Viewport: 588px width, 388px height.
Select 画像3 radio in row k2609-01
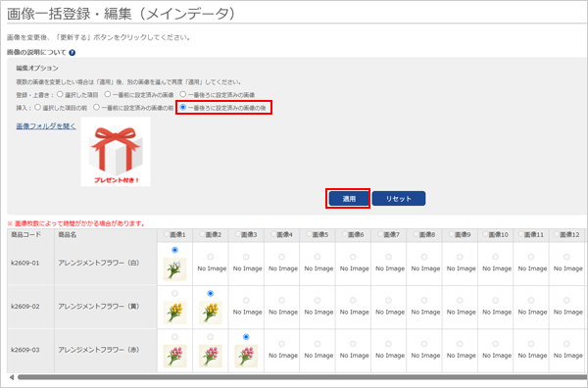click(x=246, y=257)
